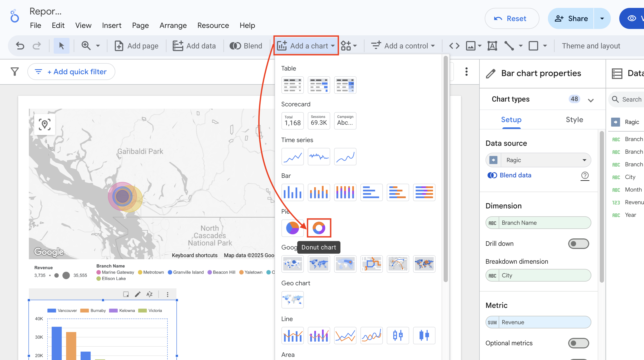Expand the Chart types chevron
Viewport: 644px width, 360px height.
591,100
